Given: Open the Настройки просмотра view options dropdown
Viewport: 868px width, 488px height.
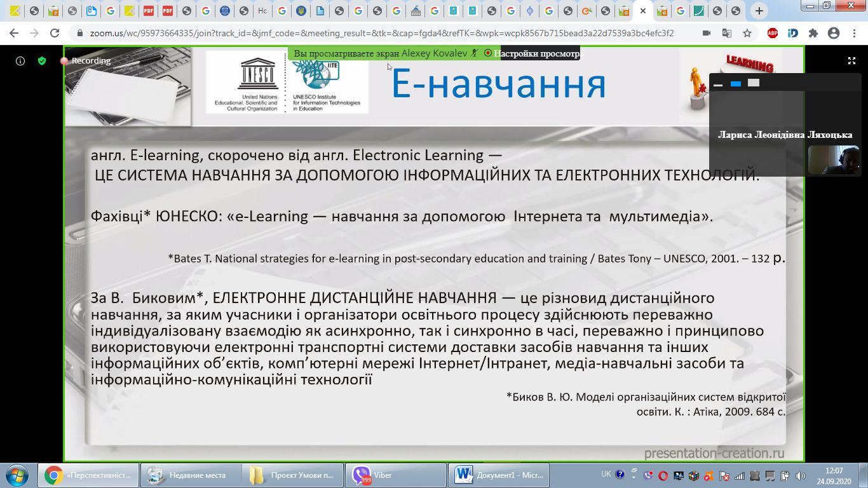Looking at the screenshot, I should click(x=539, y=53).
